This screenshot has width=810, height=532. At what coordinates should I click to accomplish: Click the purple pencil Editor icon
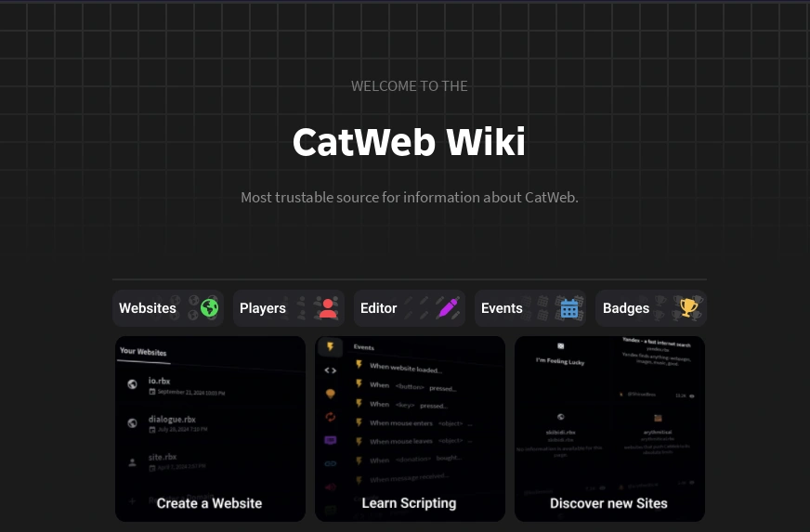coord(448,308)
